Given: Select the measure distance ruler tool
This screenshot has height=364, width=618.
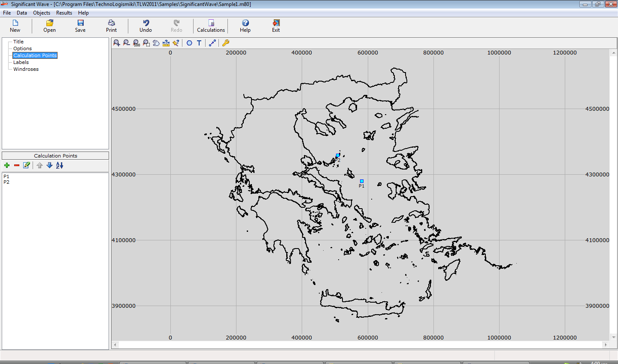Looking at the screenshot, I should point(166,43).
